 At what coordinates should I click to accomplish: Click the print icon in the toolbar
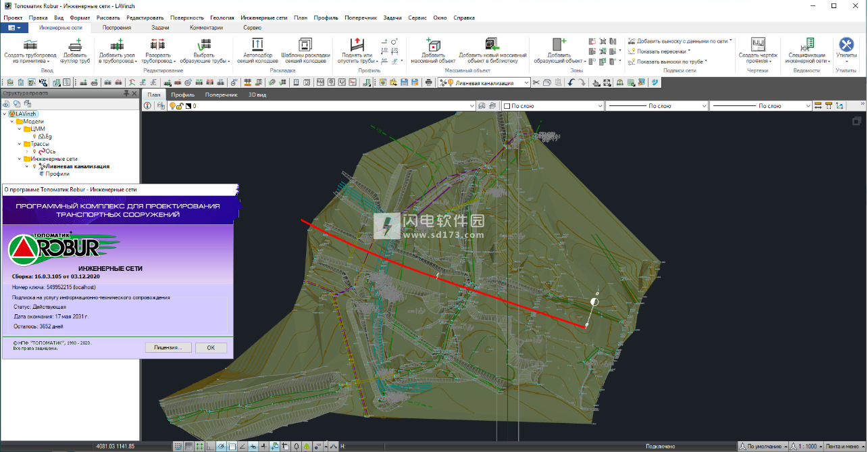[x=428, y=82]
